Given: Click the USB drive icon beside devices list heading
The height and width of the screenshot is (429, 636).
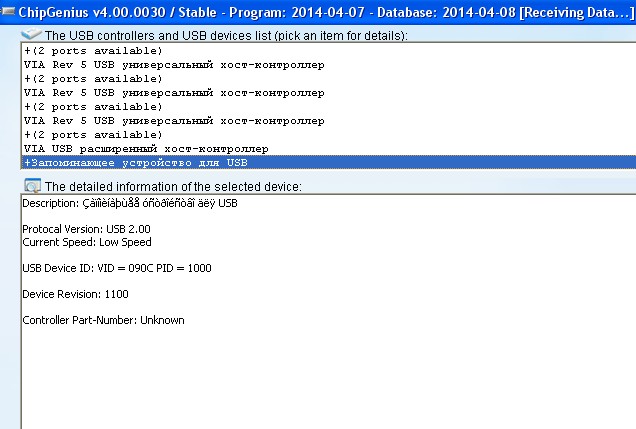Looking at the screenshot, I should pos(31,34).
